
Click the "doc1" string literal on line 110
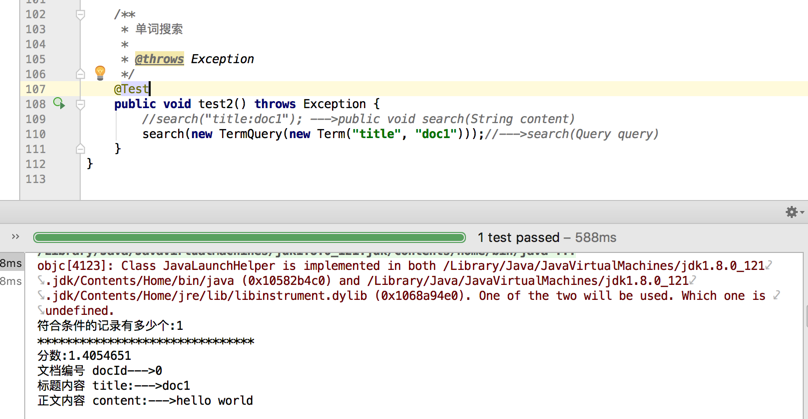(436, 134)
